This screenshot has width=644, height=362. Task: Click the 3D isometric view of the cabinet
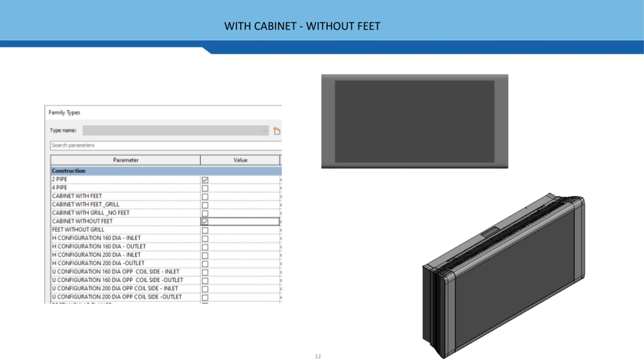[504, 276]
